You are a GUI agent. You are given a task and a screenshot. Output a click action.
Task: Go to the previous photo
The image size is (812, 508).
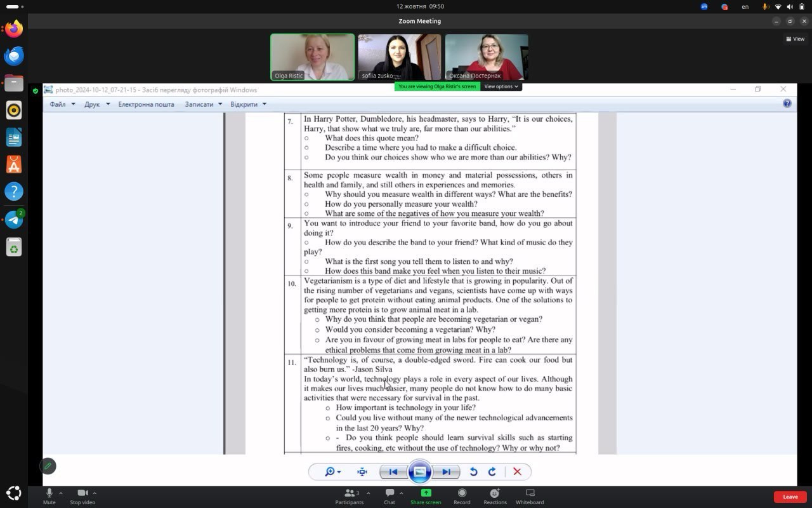(x=393, y=472)
